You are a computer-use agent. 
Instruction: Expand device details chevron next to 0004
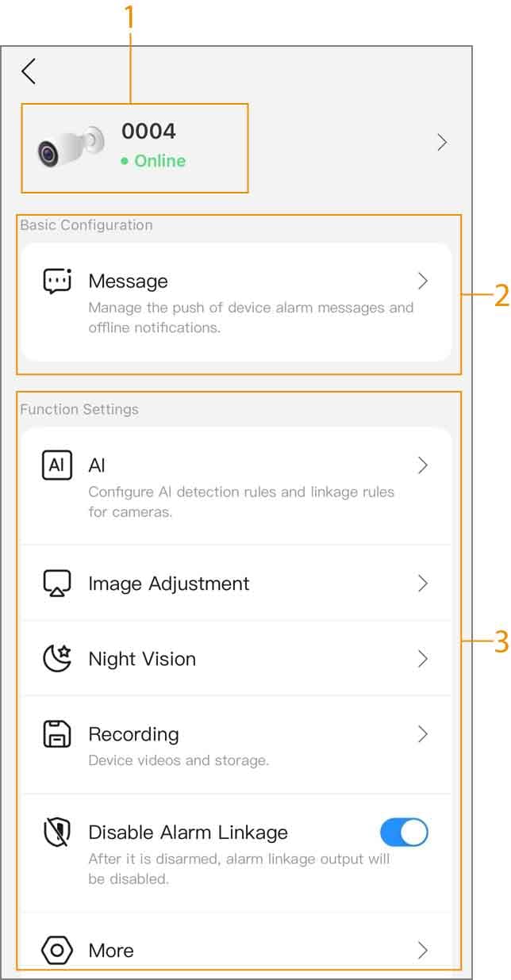[x=443, y=143]
